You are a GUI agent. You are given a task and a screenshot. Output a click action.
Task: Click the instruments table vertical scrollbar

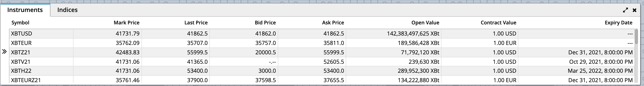[636, 37]
